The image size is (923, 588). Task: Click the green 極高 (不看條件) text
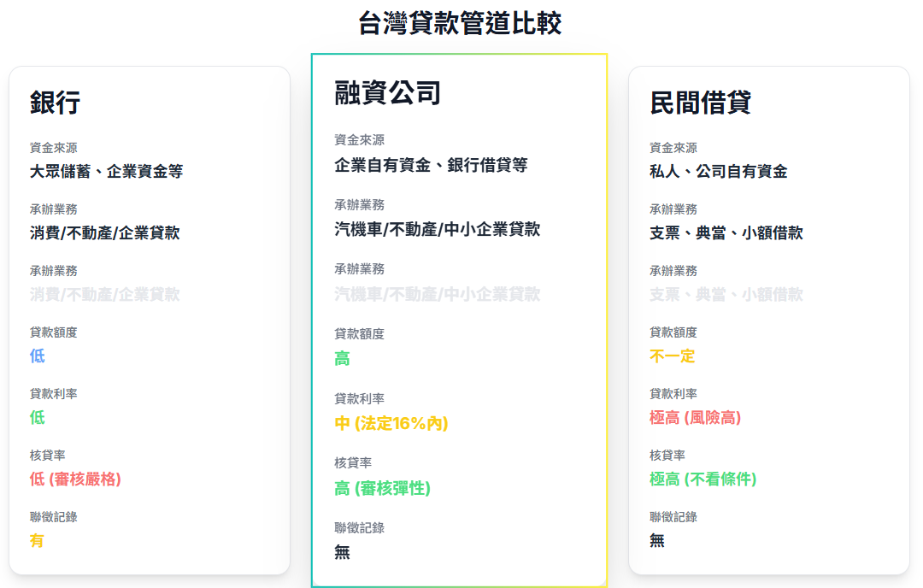[703, 479]
